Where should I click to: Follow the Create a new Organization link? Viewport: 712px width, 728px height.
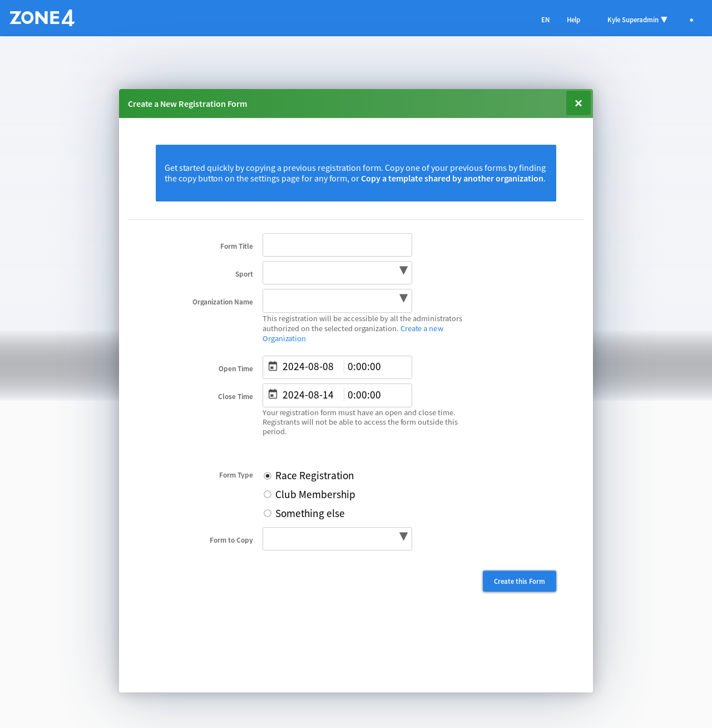pos(422,329)
